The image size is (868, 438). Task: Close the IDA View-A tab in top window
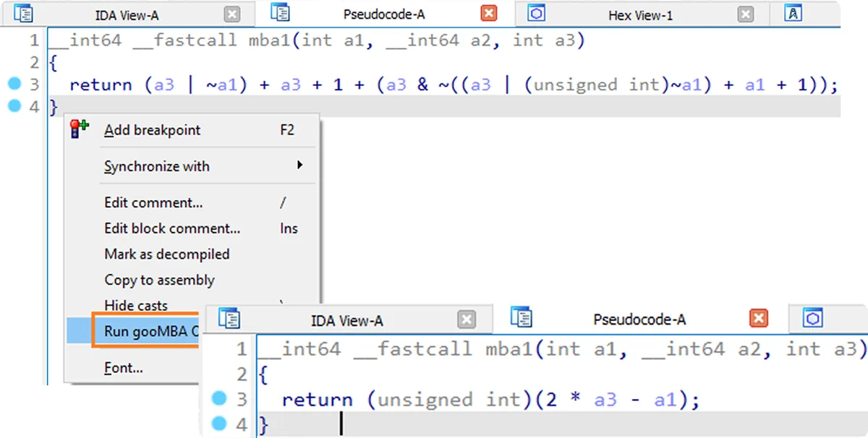[231, 14]
